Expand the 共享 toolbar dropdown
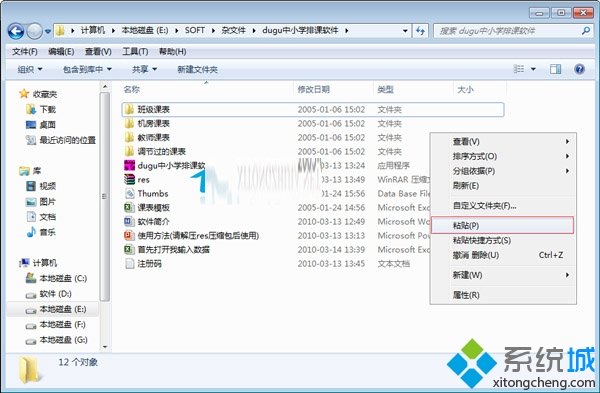Screen dimensions: 600x393 coord(144,69)
